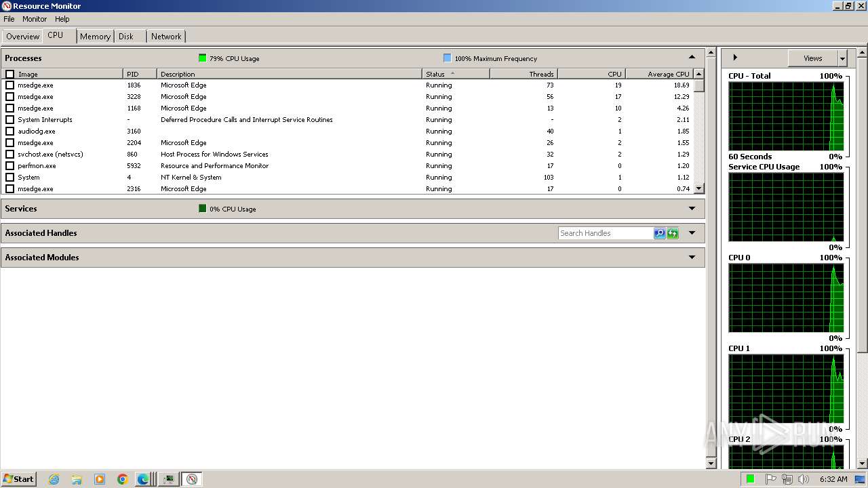Collapse the graph pane with arrow

click(735, 58)
